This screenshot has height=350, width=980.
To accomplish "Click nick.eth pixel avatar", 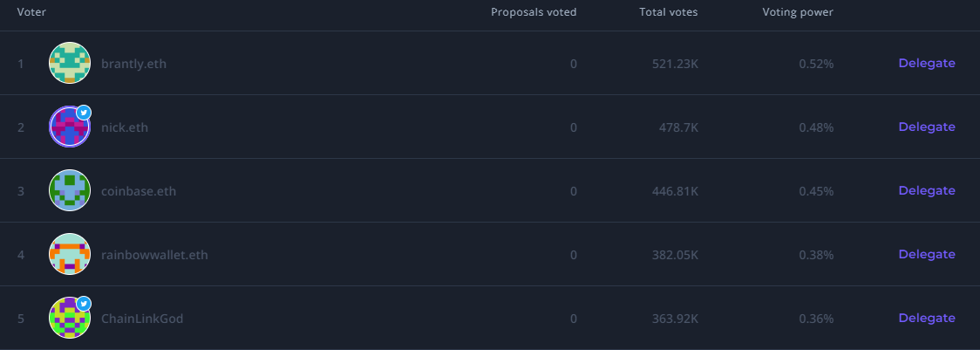I will (x=70, y=127).
